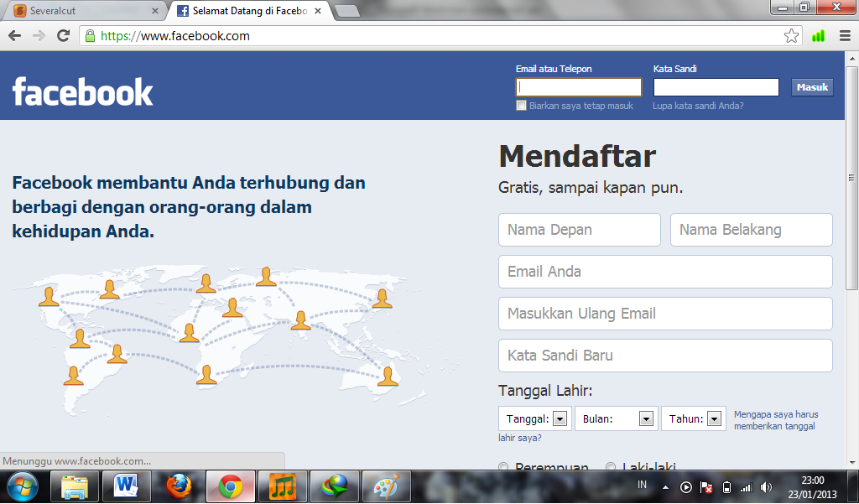Click the Kata Sandi login field
859x504 pixels.
pyautogui.click(x=716, y=87)
